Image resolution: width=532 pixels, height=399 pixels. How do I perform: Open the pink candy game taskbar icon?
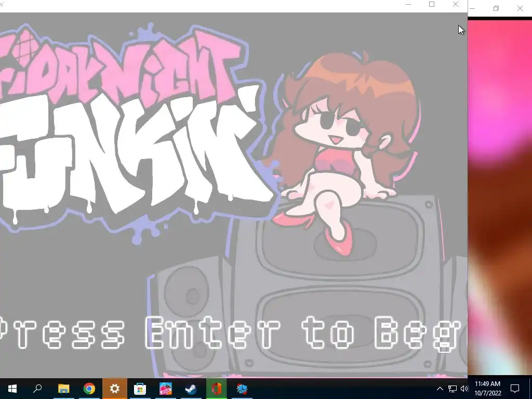tap(166, 389)
